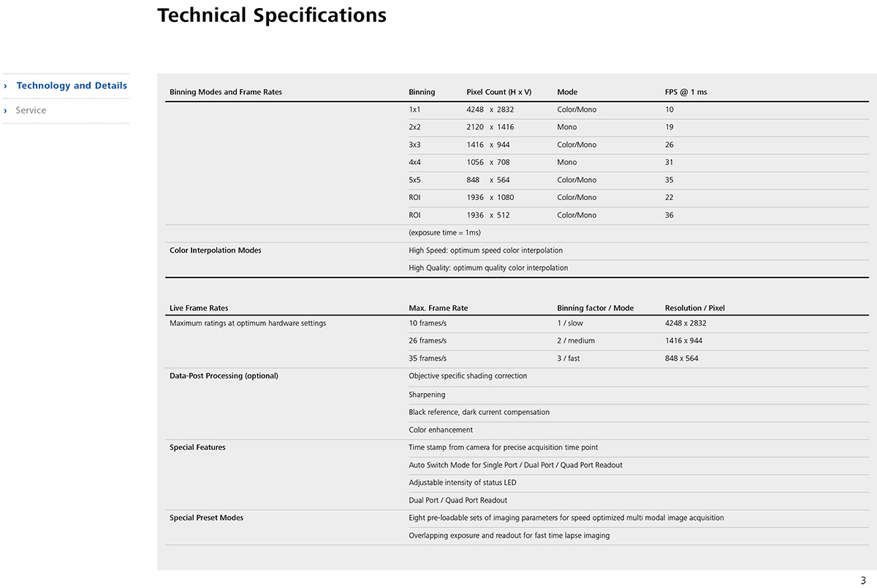
Task: Click the Live Frame Rates header
Action: tap(199, 308)
